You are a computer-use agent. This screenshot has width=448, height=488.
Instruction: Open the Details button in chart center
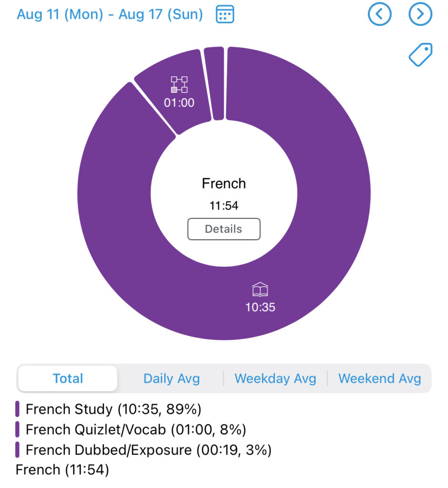[x=223, y=229]
